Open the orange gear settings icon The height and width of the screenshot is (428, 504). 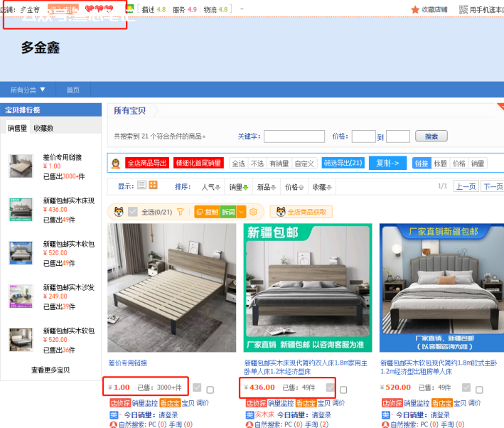click(253, 212)
